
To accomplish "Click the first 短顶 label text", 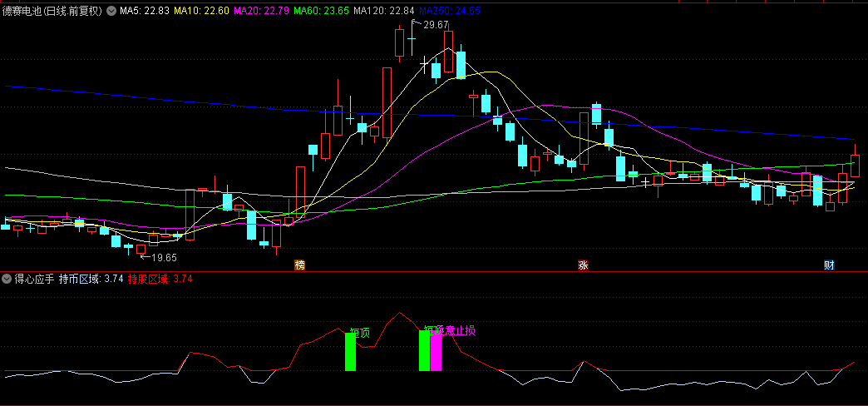I will [360, 333].
